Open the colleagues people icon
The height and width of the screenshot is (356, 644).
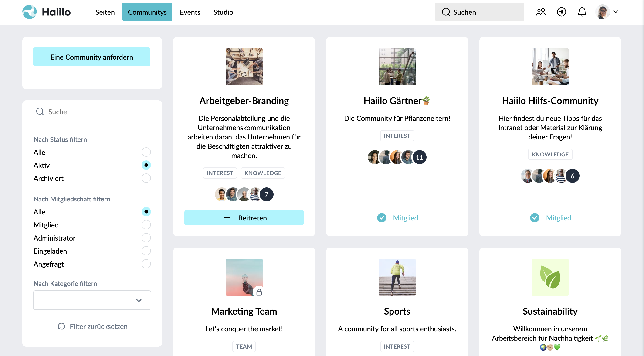[x=541, y=12]
